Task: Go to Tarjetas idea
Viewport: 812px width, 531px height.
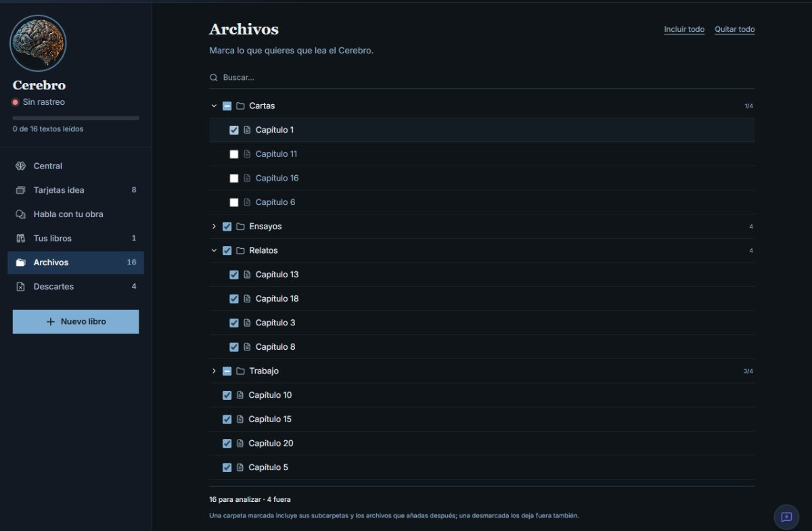Action: [76, 190]
